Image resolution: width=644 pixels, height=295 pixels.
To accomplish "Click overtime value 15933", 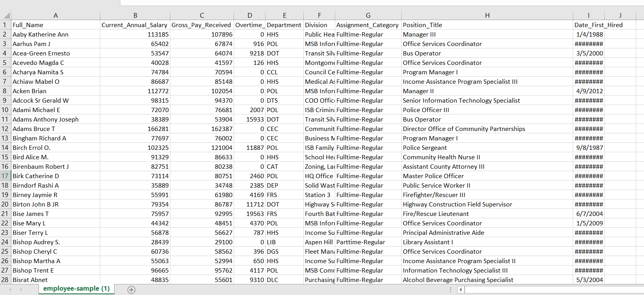I will click(x=250, y=119).
